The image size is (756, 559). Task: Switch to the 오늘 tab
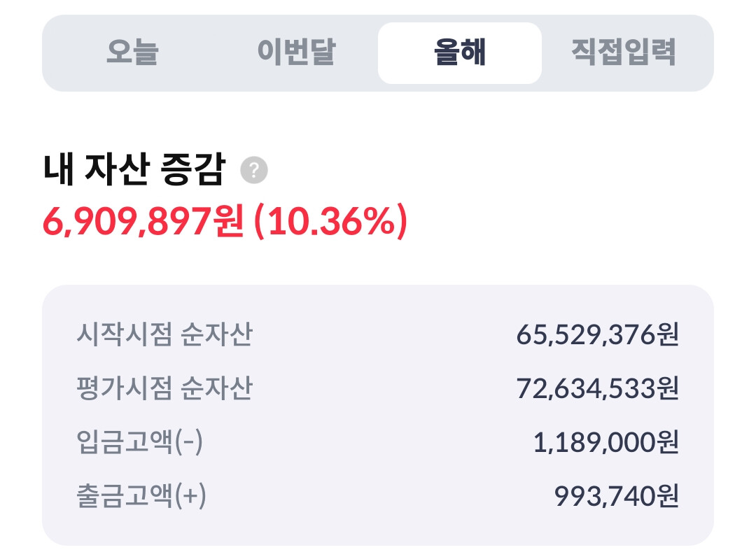click(x=132, y=52)
